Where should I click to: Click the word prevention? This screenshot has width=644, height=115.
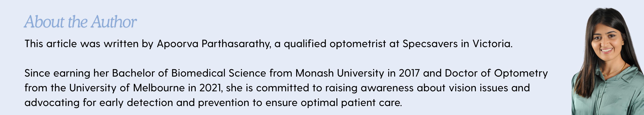pos(224,103)
